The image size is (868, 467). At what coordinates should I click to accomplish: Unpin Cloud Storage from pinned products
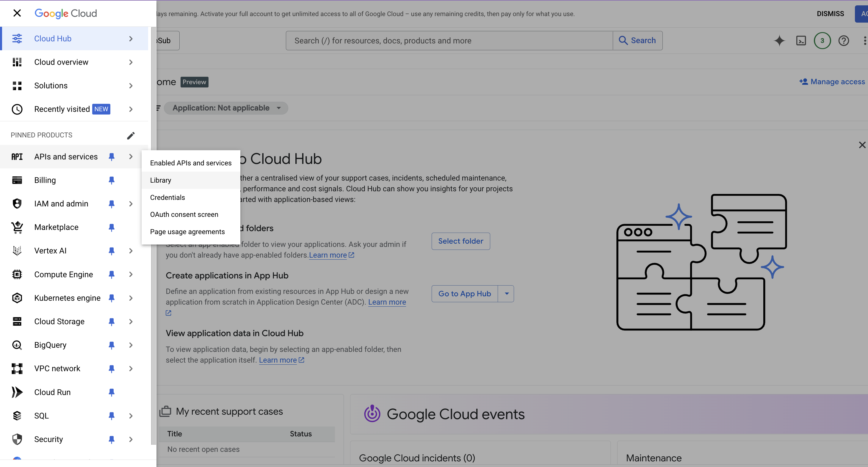pyautogui.click(x=112, y=322)
